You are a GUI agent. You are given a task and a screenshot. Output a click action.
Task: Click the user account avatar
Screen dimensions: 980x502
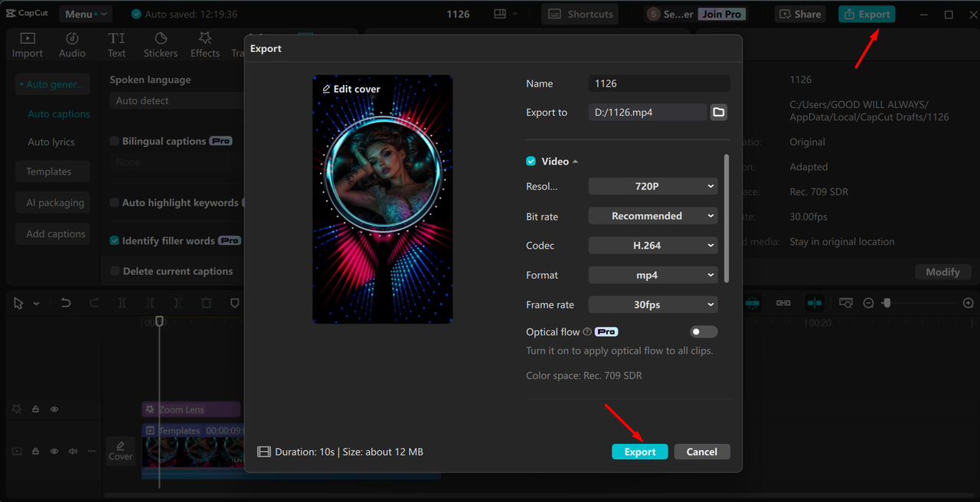coord(653,14)
